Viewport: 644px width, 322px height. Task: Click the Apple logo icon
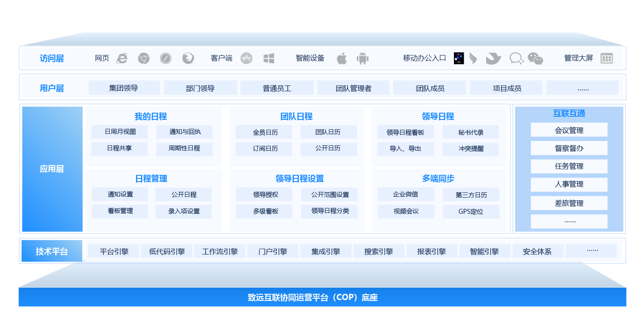342,58
